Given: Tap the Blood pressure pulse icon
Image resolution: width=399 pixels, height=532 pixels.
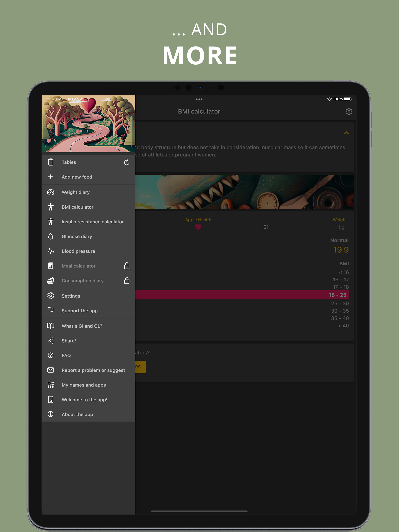Looking at the screenshot, I should point(51,251).
